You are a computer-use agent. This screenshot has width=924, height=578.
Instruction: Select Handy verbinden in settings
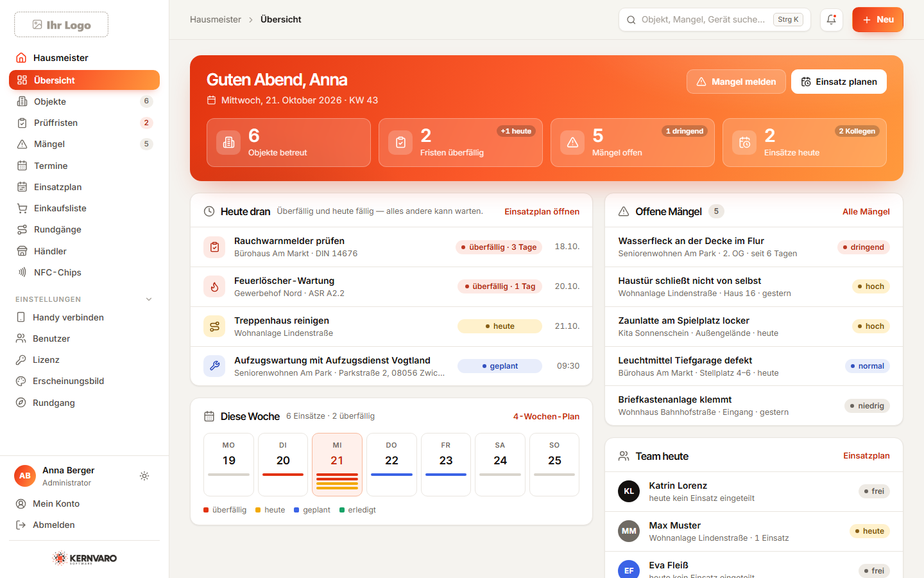click(x=84, y=317)
